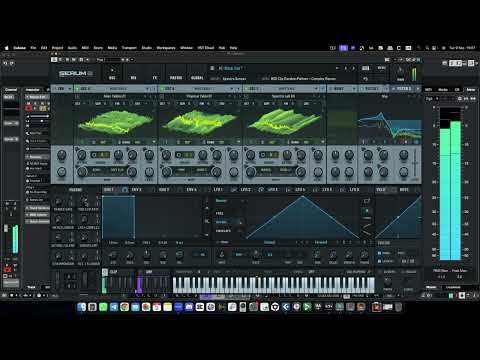Click the right zone layout icon in Cubase

[471, 63]
